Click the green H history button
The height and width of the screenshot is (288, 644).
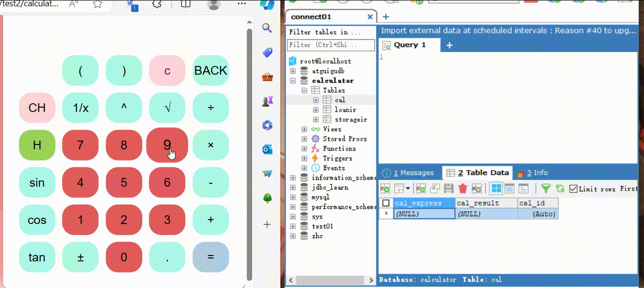tap(37, 145)
